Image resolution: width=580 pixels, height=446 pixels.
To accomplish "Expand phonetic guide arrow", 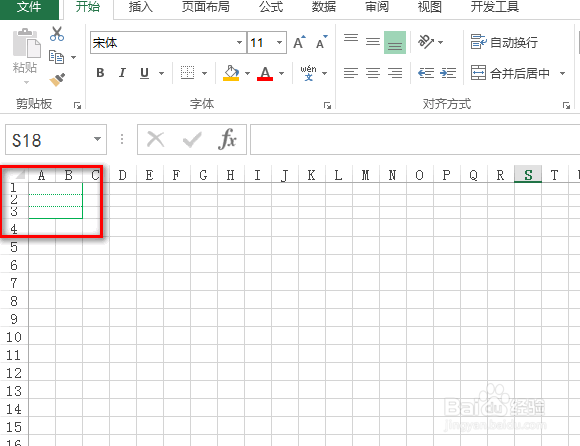I will (324, 73).
